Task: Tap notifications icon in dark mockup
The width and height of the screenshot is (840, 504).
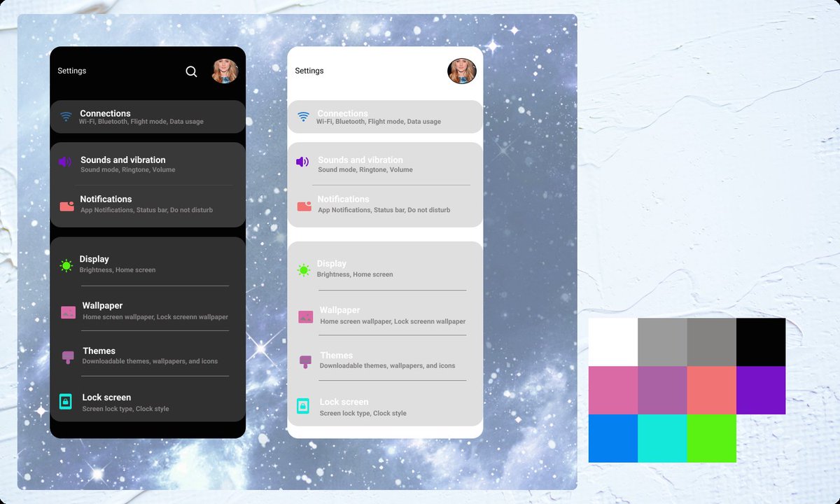Action: click(x=67, y=206)
